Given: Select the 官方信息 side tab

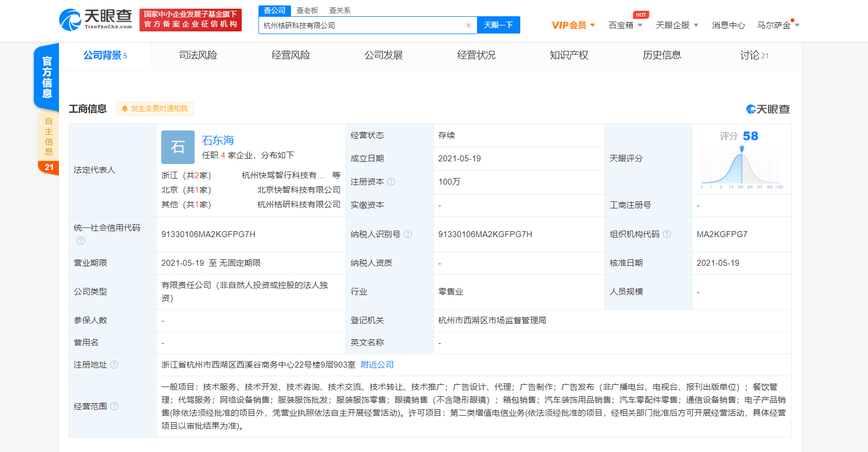Looking at the screenshot, I should 47,77.
